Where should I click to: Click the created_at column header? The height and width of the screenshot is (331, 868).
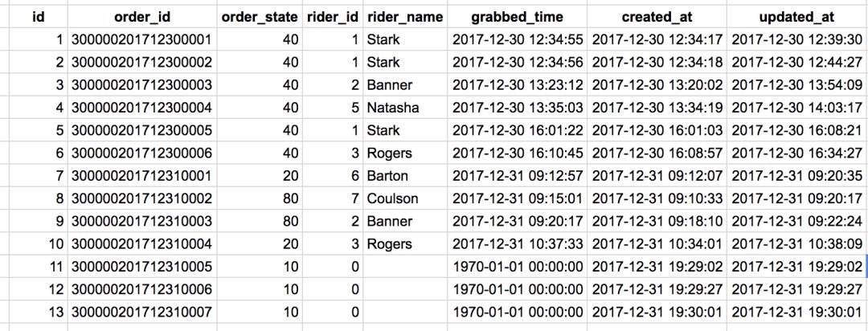point(657,16)
